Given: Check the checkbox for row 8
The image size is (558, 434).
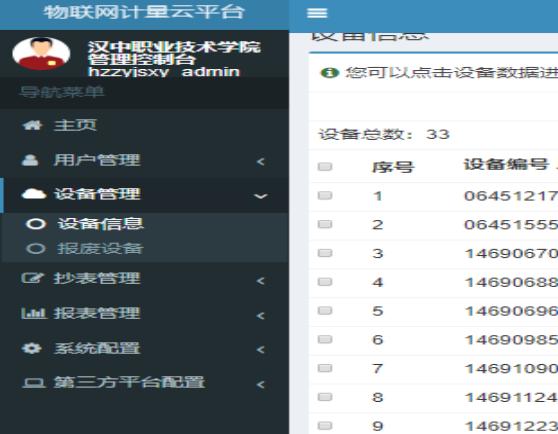Looking at the screenshot, I should click(x=325, y=397).
